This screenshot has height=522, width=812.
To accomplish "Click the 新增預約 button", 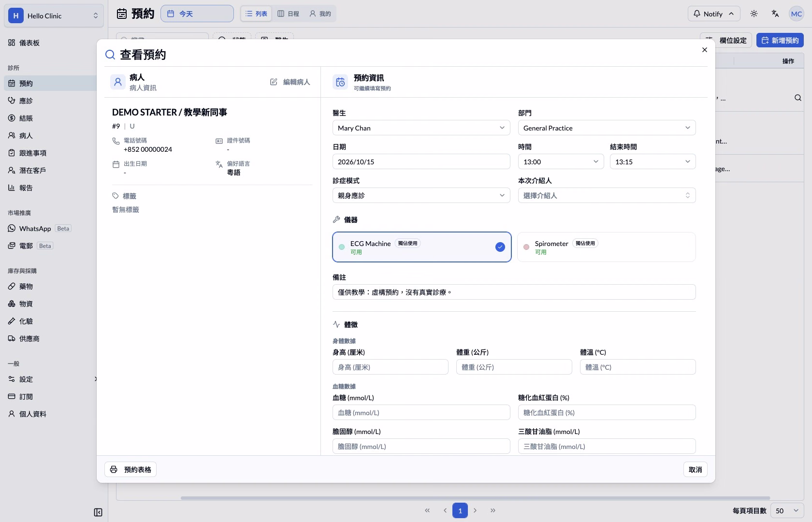I will click(x=780, y=40).
